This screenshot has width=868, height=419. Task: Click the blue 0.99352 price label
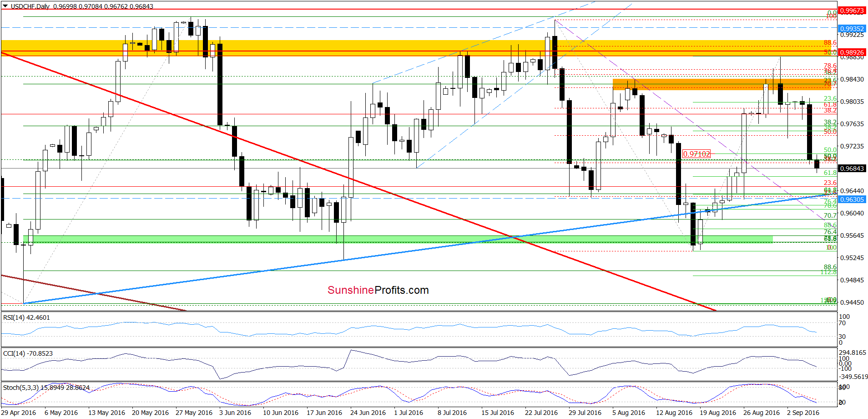pyautogui.click(x=852, y=28)
